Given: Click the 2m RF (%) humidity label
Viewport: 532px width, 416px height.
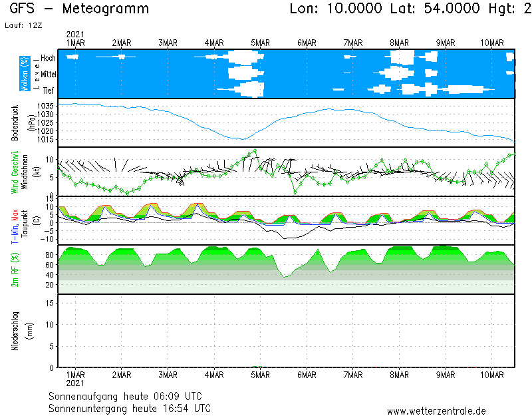Looking at the screenshot, I should pyautogui.click(x=15, y=270).
